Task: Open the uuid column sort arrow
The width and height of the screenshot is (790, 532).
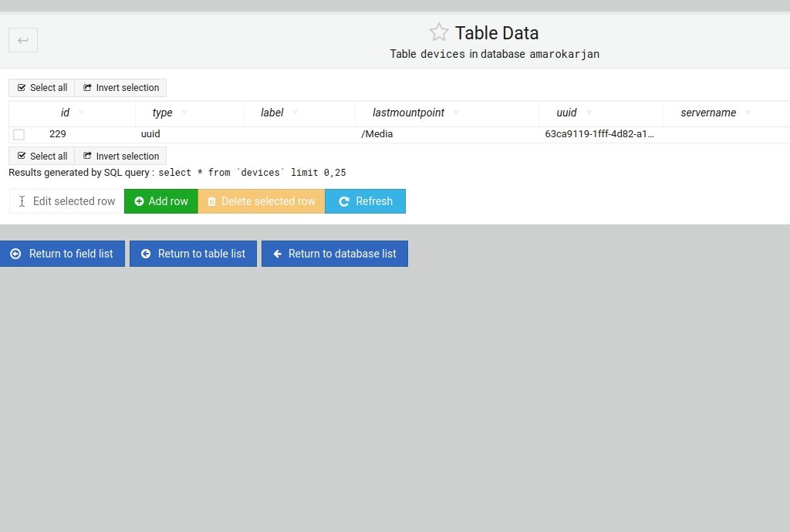Action: [x=589, y=113]
